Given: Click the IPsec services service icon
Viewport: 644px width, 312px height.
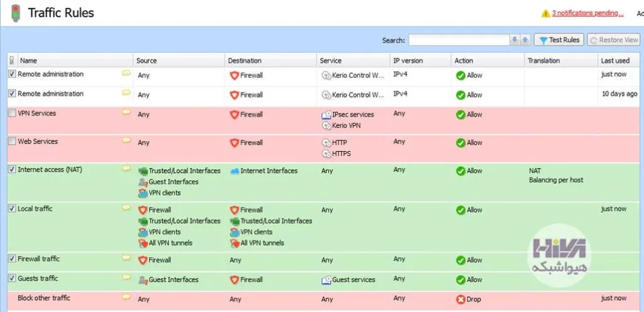Looking at the screenshot, I should 326,115.
